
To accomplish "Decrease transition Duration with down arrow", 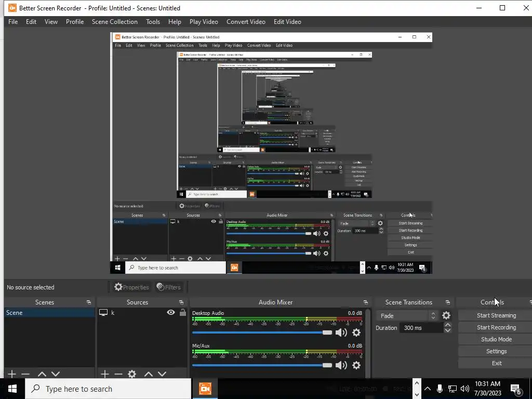I will pos(447,330).
